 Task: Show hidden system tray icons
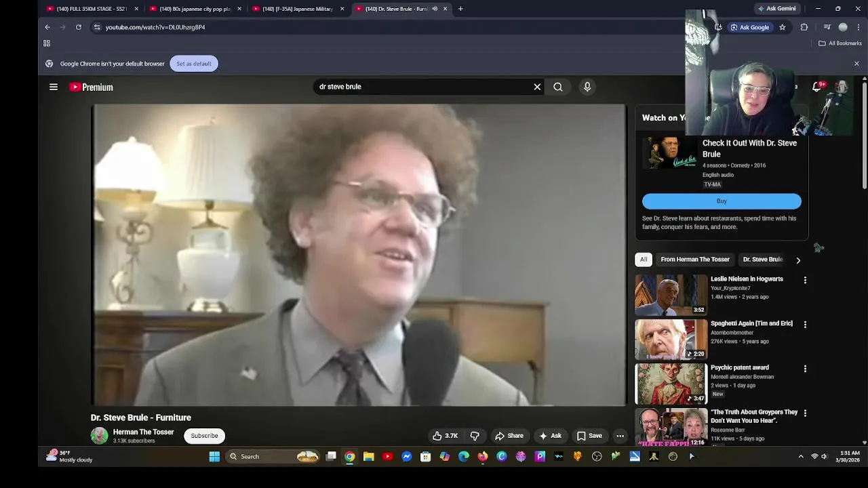click(801, 456)
